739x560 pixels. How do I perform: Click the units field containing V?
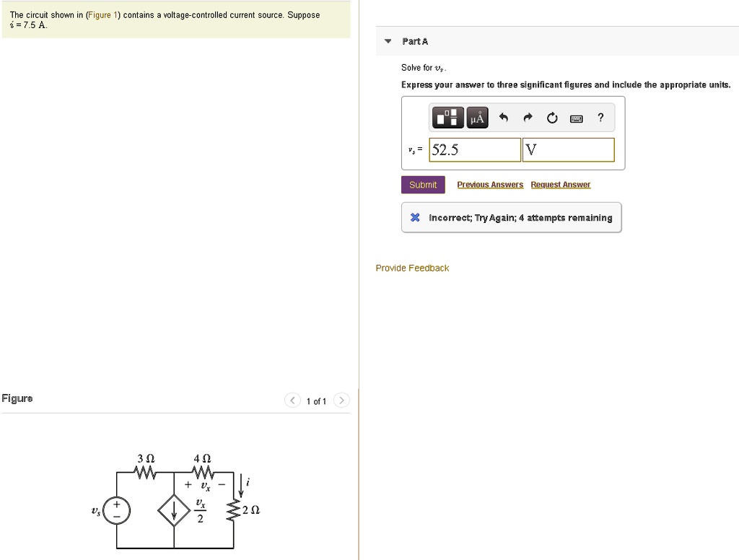point(569,149)
